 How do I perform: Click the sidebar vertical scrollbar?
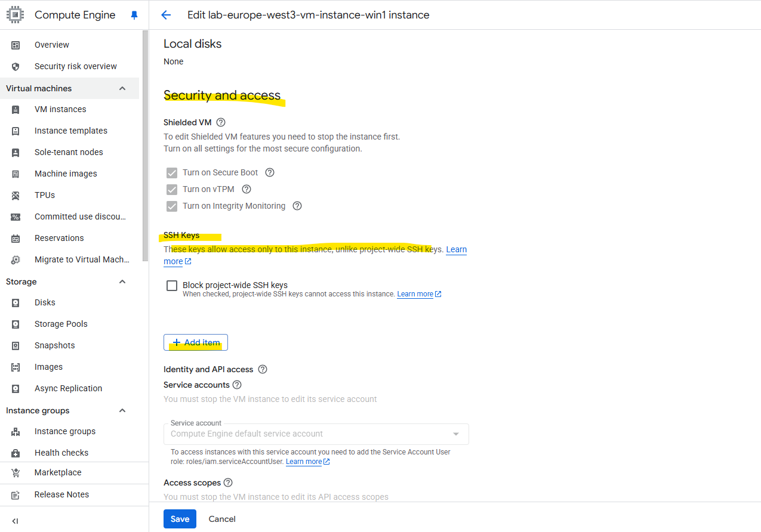145,146
